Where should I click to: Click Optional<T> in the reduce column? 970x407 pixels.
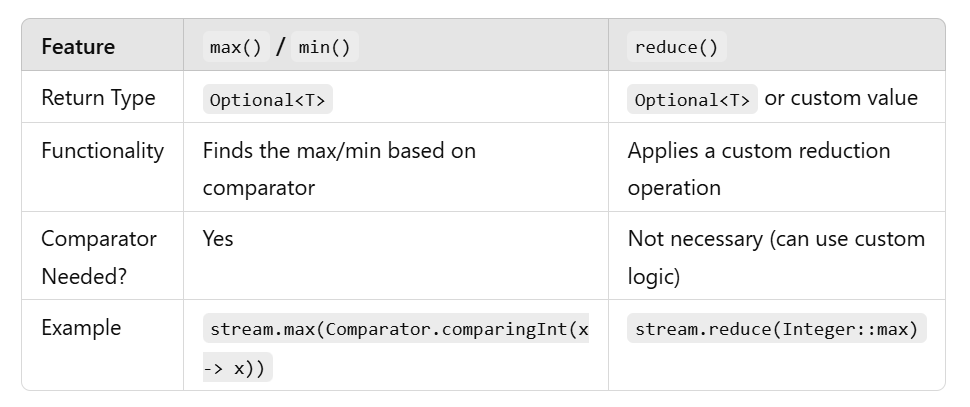(692, 99)
